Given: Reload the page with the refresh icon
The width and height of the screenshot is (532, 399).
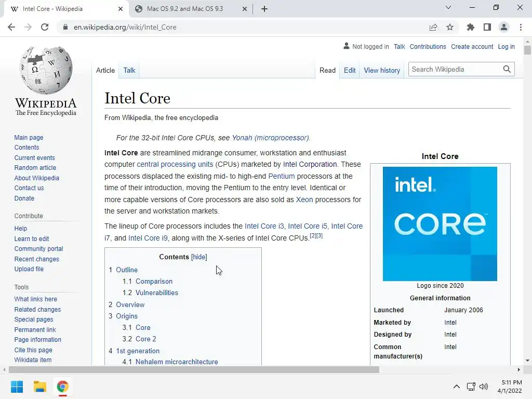Looking at the screenshot, I should (x=45, y=27).
